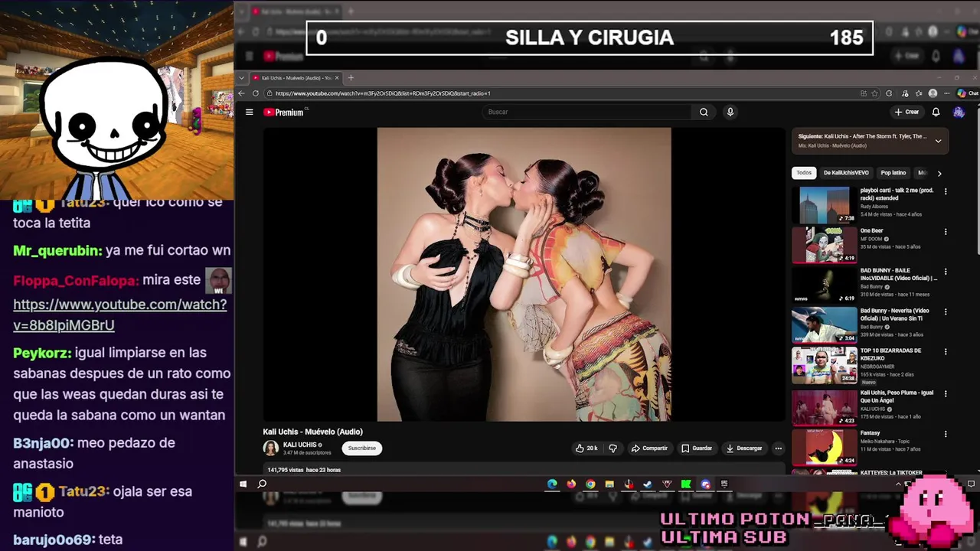Screen dimensions: 980x551
Task: Open File Explorer from the taskbar
Action: click(x=609, y=484)
